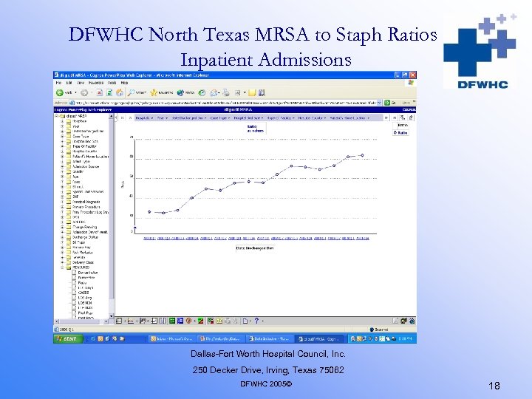Viewport: 532px width, 399px height.
Task: Open the View menu
Action: [81, 83]
